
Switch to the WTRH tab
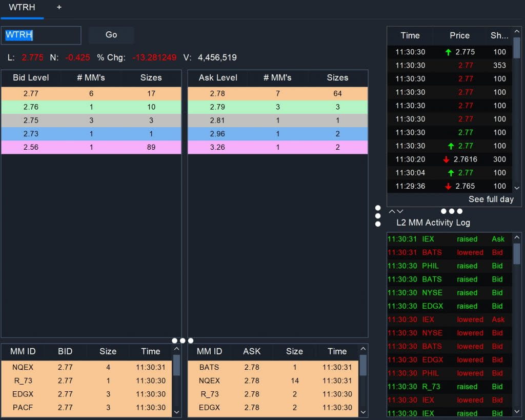pyautogui.click(x=22, y=7)
